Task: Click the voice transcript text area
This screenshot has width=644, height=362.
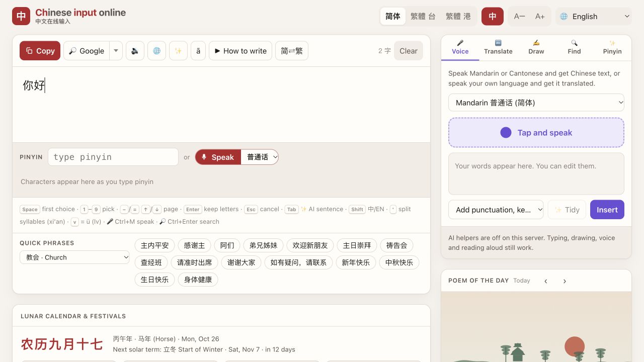Action: [x=536, y=173]
